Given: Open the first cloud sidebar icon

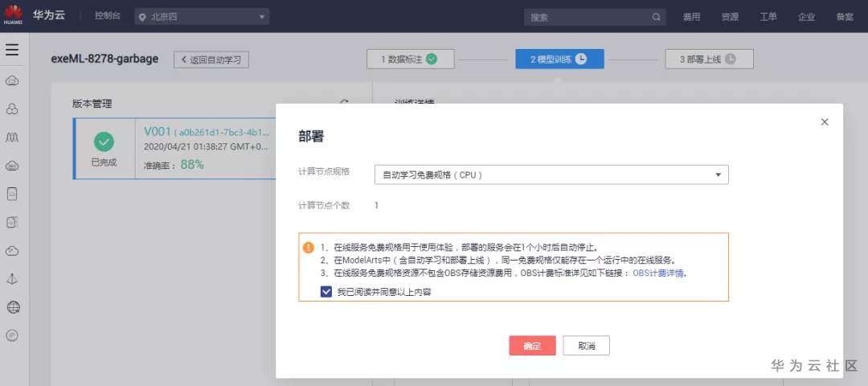Looking at the screenshot, I should click(12, 81).
